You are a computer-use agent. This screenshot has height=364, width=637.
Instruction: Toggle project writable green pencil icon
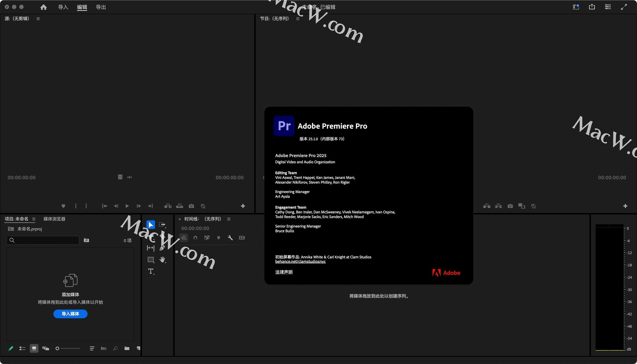11,348
